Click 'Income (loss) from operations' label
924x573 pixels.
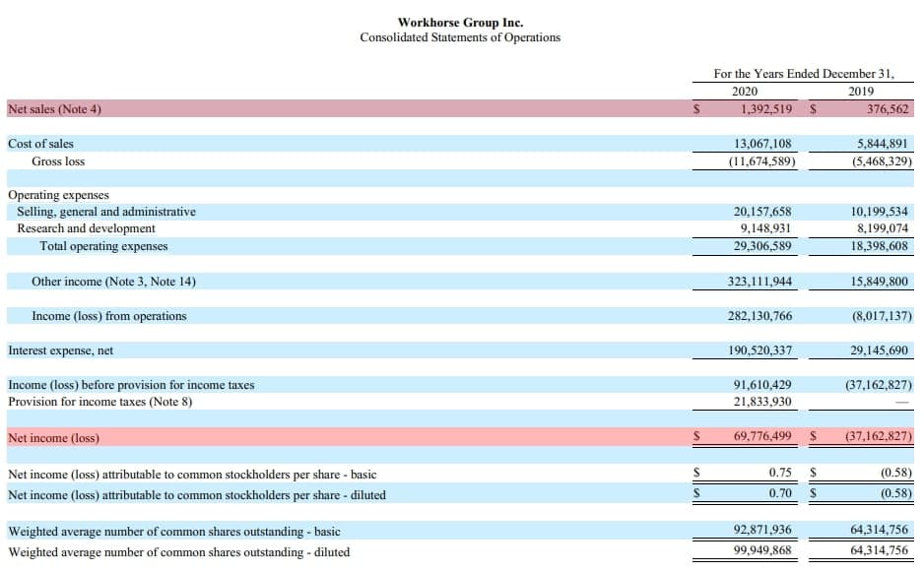click(x=109, y=316)
